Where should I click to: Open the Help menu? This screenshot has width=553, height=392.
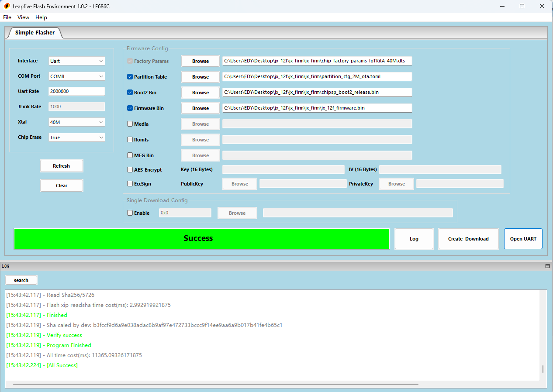[41, 17]
